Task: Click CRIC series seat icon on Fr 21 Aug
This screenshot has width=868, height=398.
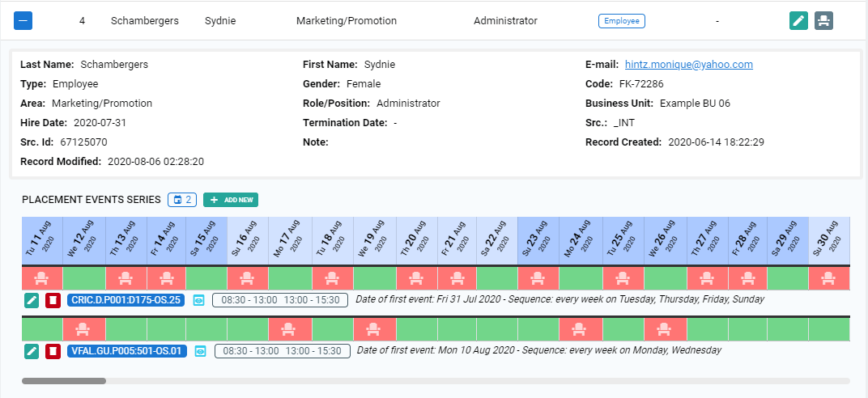Action: click(x=457, y=278)
